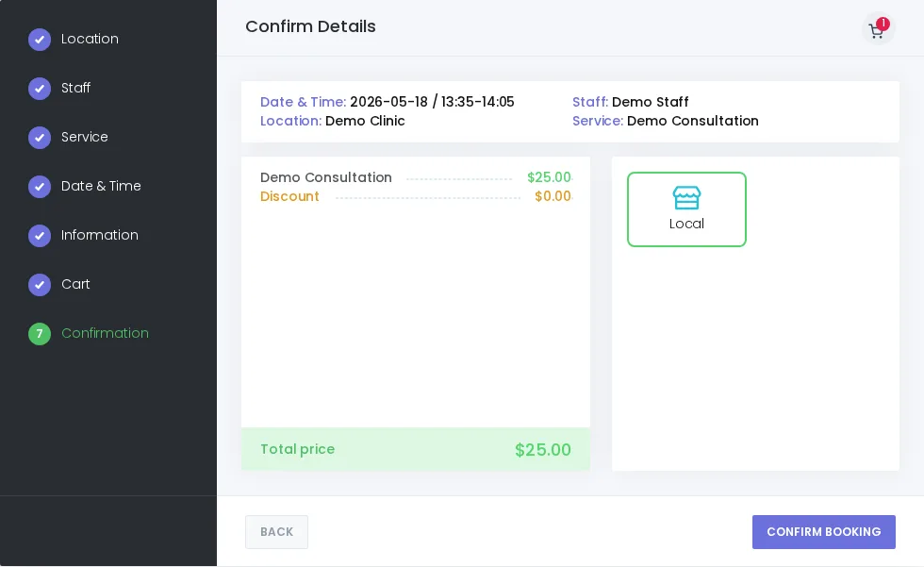The height and width of the screenshot is (567, 924).
Task: Click the Service value in summary header
Action: point(692,121)
